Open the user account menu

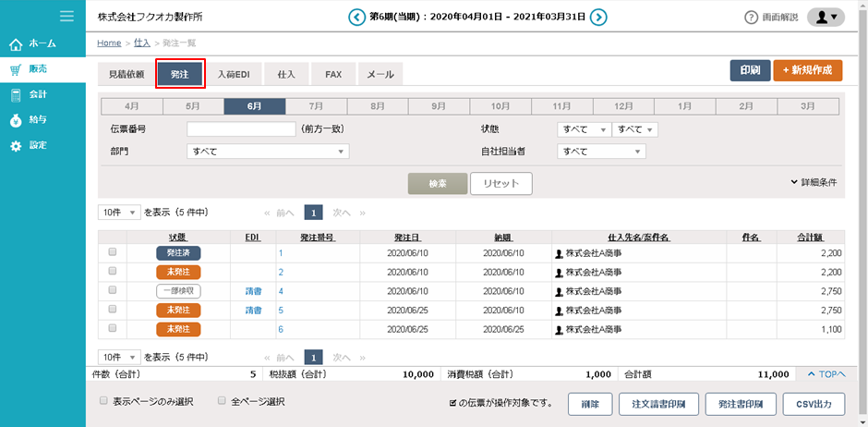click(825, 17)
